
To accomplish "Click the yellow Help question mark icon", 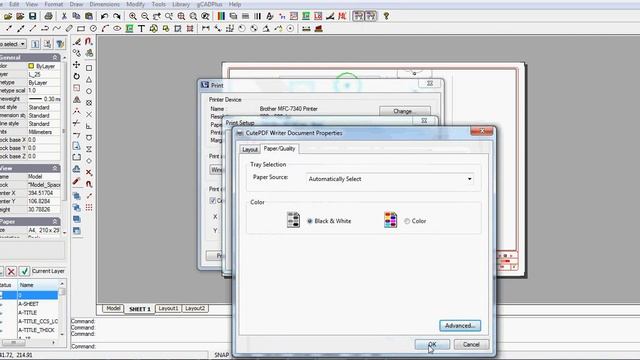I will point(386,16).
